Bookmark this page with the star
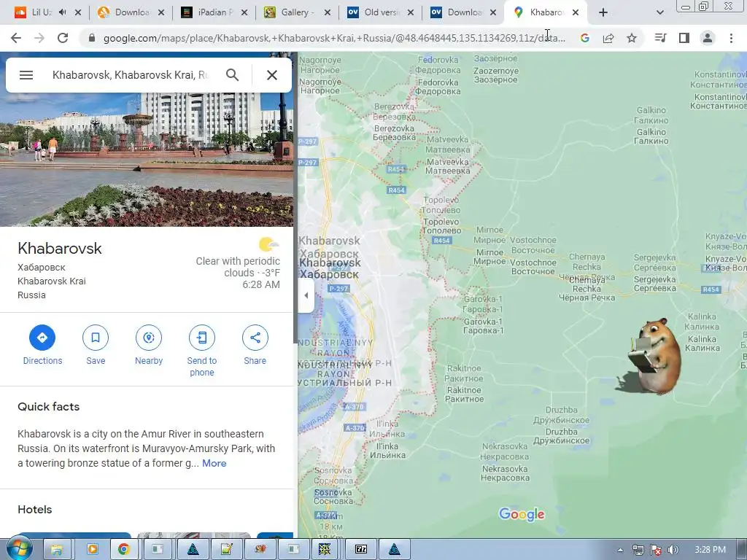The image size is (747, 560). [632, 38]
